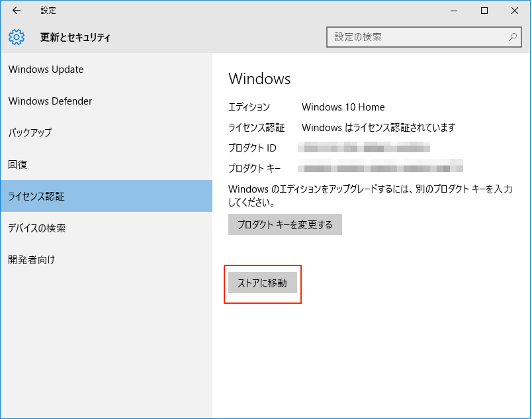532x419 pixels.
Task: Minimize the settings window
Action: pyautogui.click(x=454, y=11)
